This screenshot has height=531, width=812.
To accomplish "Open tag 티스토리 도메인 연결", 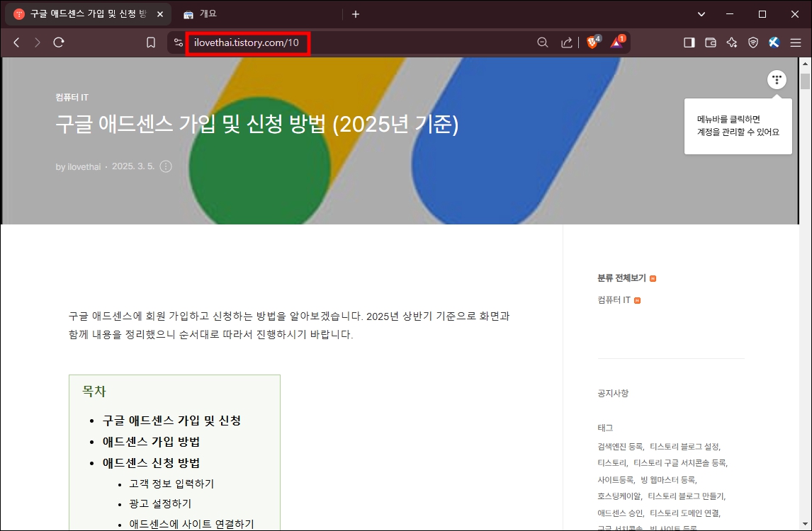I will click(684, 513).
